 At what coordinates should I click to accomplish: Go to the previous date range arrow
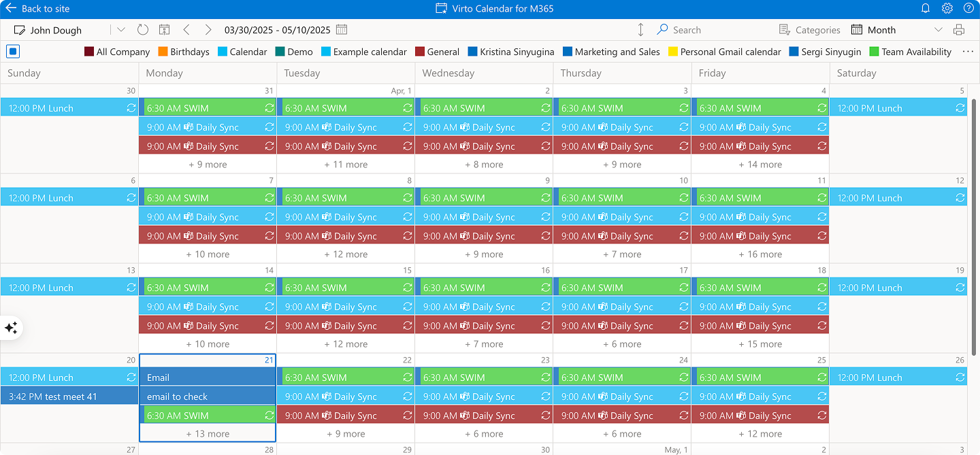click(186, 30)
